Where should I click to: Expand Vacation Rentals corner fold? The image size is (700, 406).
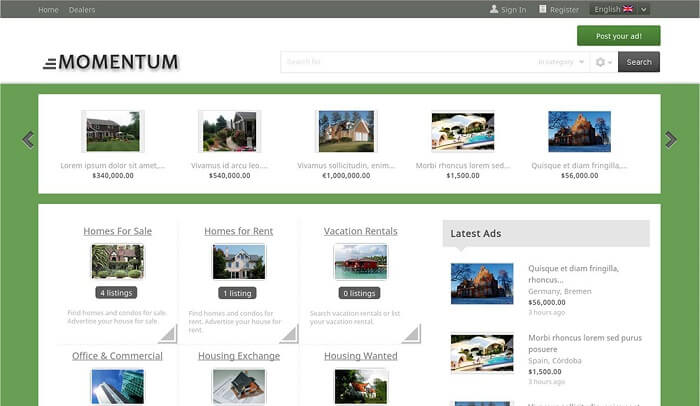pos(411,334)
